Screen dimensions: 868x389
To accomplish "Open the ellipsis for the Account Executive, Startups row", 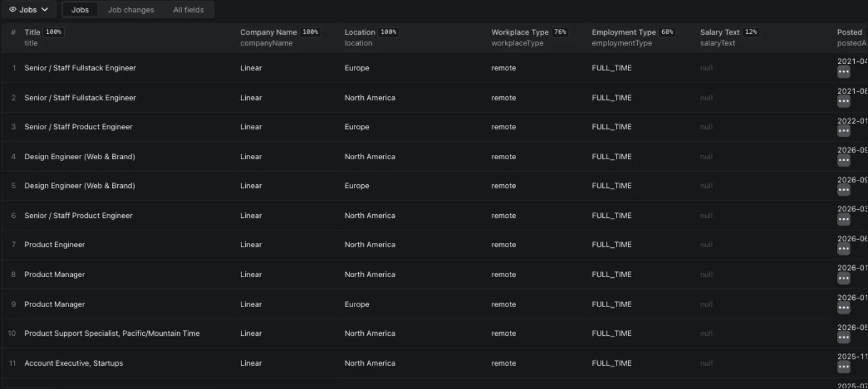I will pyautogui.click(x=843, y=367).
